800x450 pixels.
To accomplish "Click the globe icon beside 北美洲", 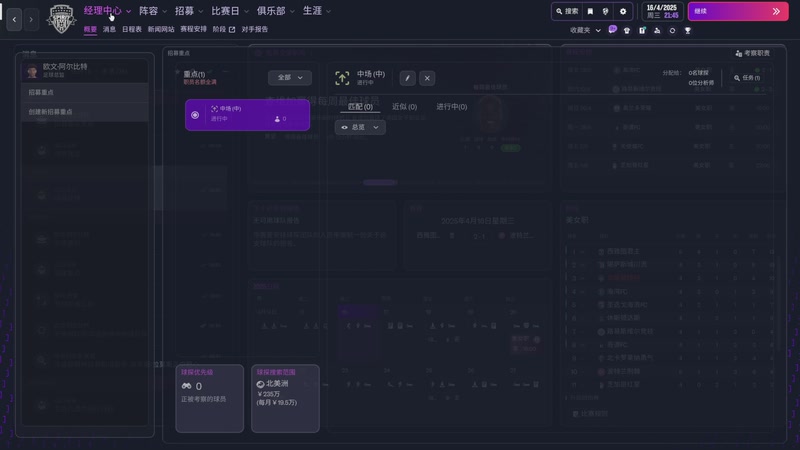I will [260, 384].
